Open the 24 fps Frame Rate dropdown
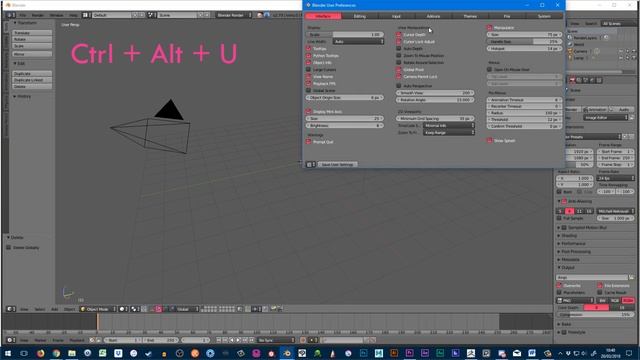This screenshot has height=360, width=640. 616,178
